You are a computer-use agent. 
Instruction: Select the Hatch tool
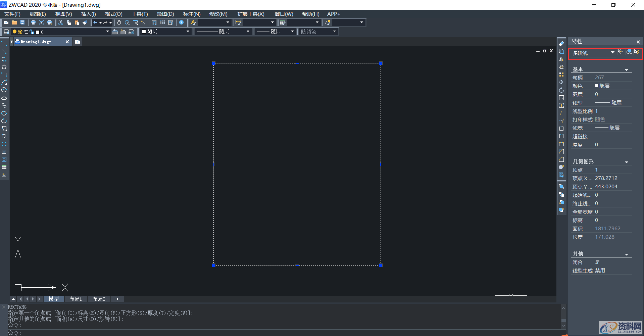tap(4, 152)
